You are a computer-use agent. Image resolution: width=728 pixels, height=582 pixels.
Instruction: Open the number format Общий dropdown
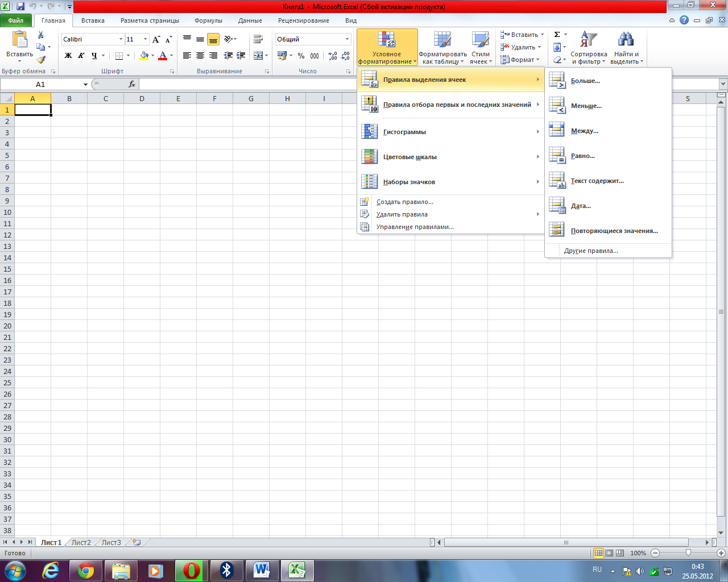347,39
